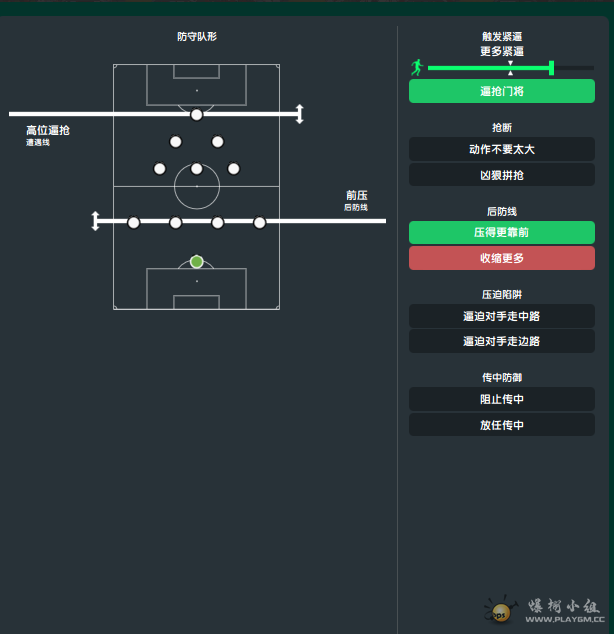
Task: Toggle off the 逼抢门将 option
Action: point(502,91)
